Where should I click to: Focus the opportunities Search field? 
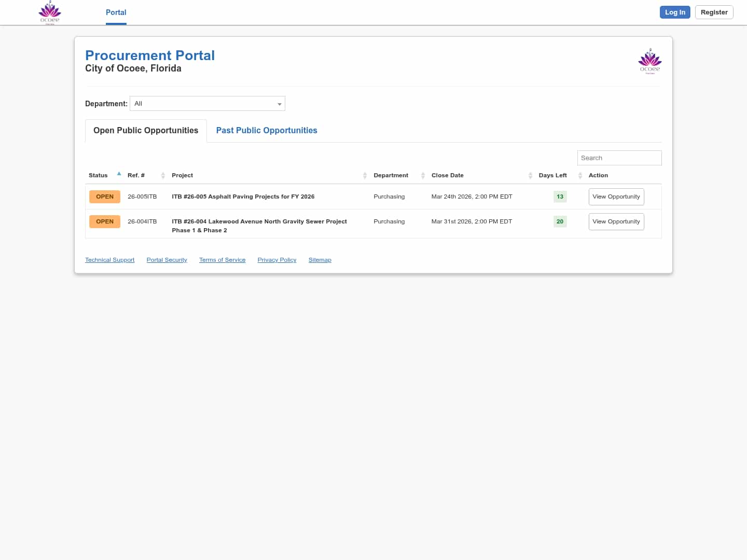coord(619,158)
